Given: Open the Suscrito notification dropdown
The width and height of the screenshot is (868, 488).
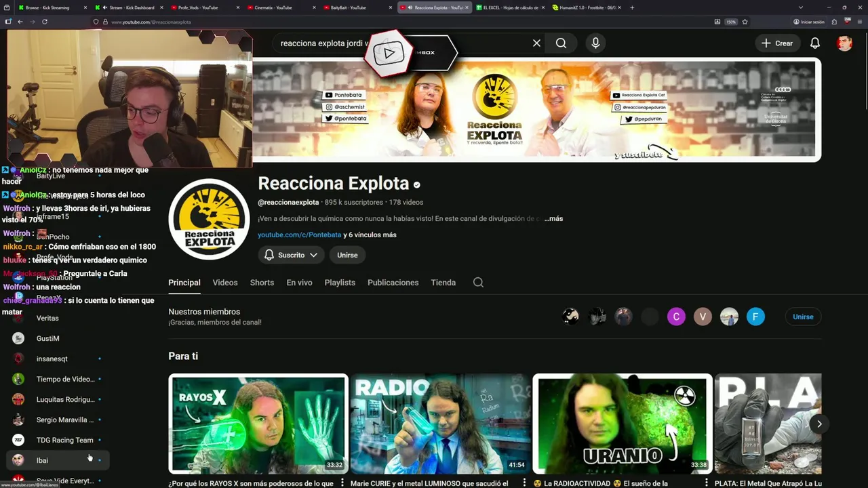Looking at the screenshot, I should [x=291, y=255].
